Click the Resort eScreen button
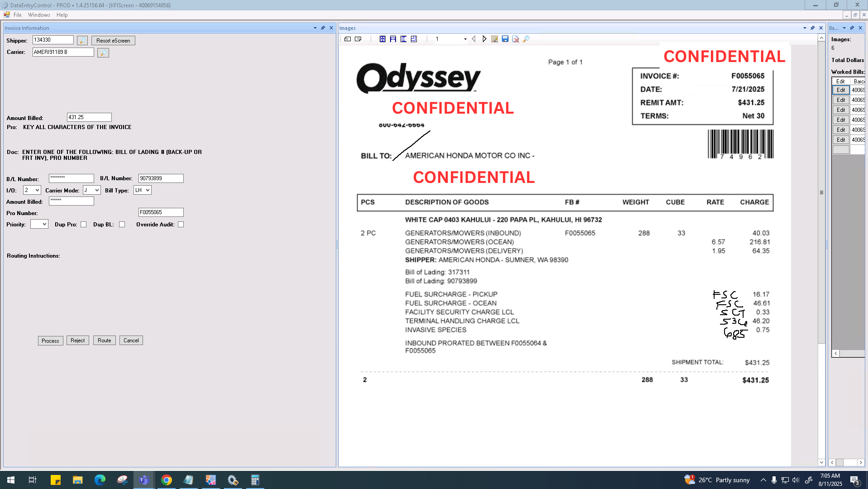This screenshot has width=868, height=489. [113, 41]
